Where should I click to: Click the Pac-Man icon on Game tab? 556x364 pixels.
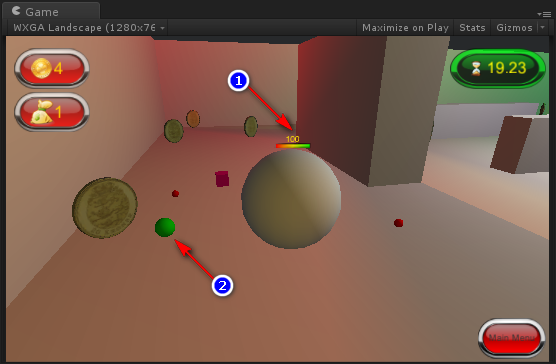coord(16,11)
